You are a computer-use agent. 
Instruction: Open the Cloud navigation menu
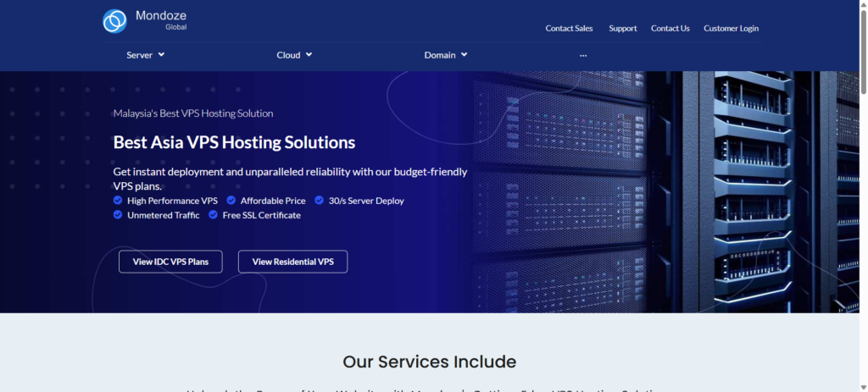click(x=294, y=55)
